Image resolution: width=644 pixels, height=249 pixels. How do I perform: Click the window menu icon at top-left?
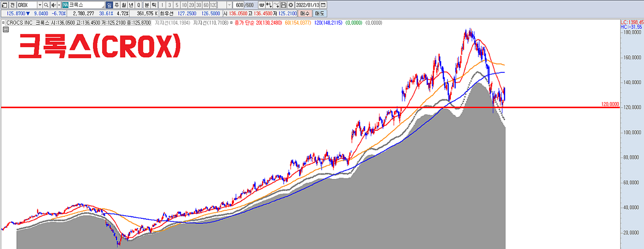(5, 5)
